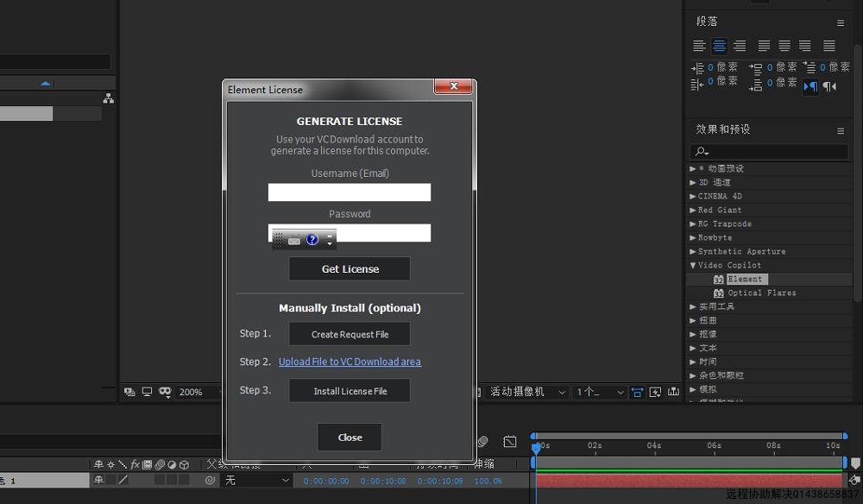
Task: Click the red layer bar in timeline
Action: 689,481
